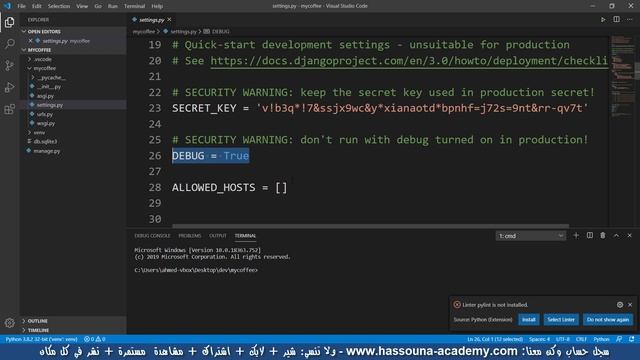640x360 pixels.
Task: Open __init__.py in the explorer
Action: 49,87
